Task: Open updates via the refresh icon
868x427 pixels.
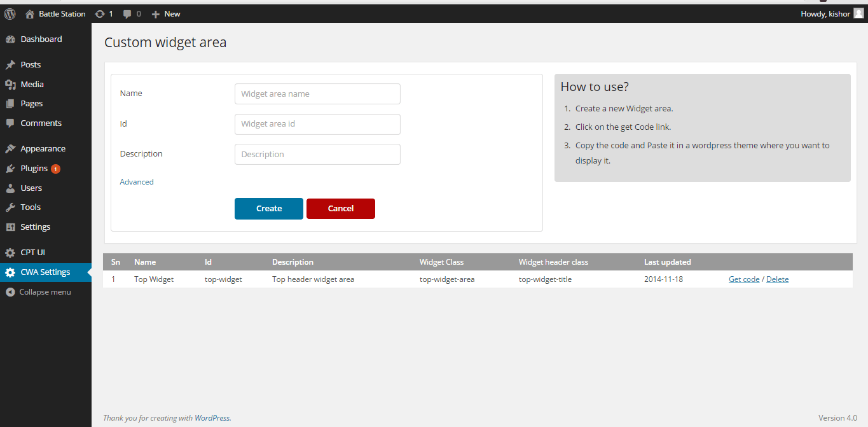Action: pyautogui.click(x=99, y=13)
